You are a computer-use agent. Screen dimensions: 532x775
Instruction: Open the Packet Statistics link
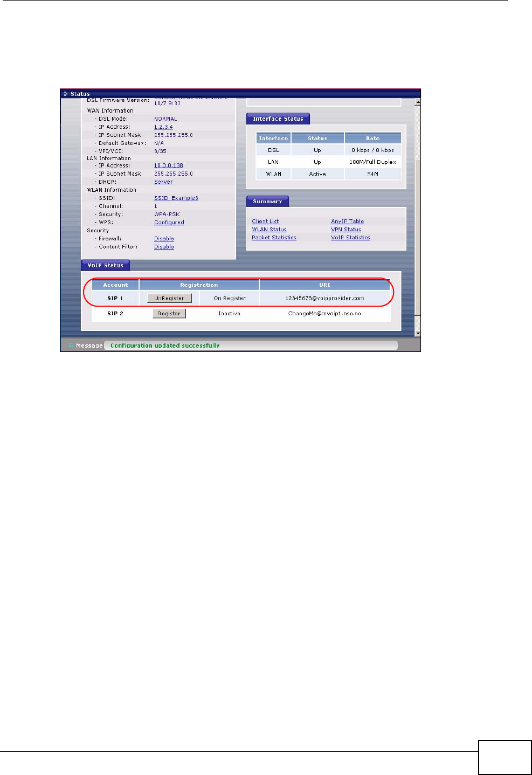[x=274, y=238]
